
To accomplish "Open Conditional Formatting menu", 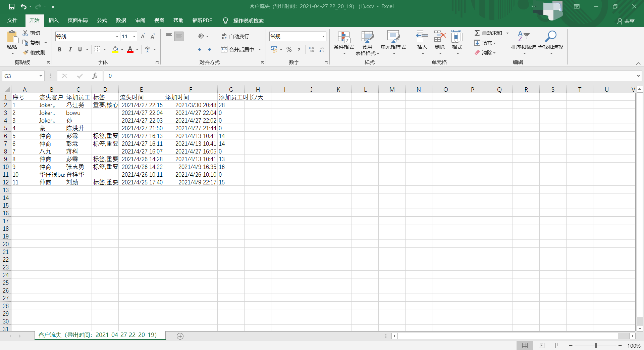I will point(344,43).
